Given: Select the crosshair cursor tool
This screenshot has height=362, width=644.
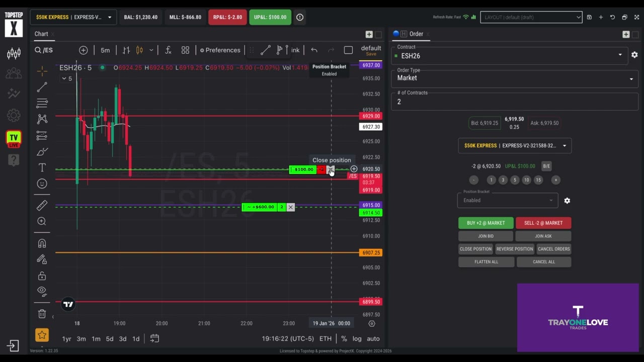Looking at the screenshot, I should [42, 71].
